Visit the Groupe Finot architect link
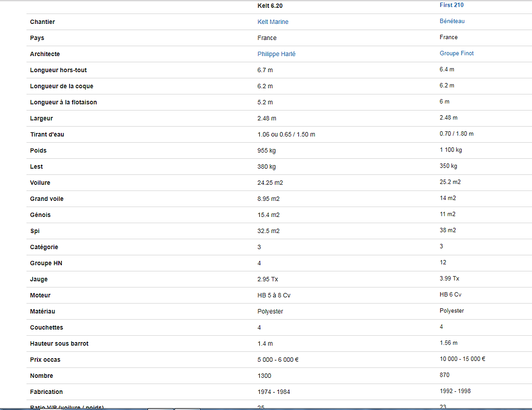Screen dimensions: 532x410 [456, 53]
